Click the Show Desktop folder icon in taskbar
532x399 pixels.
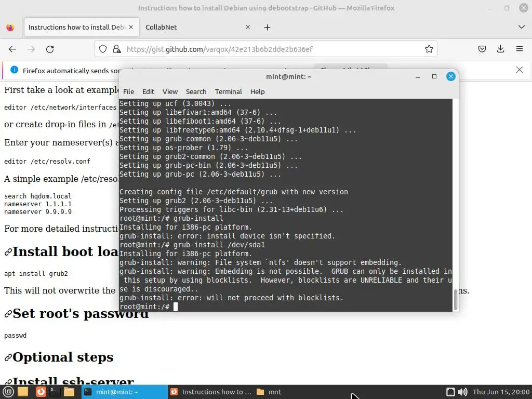point(23,392)
